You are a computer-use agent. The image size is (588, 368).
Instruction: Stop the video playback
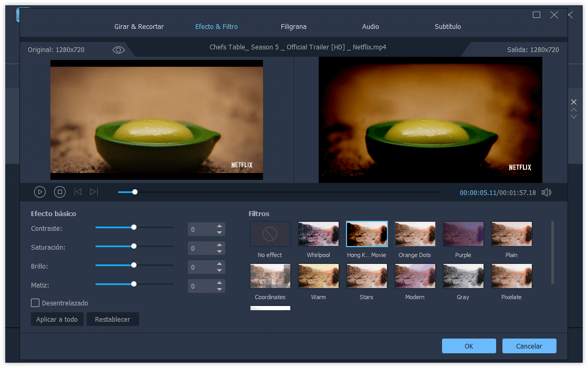60,192
